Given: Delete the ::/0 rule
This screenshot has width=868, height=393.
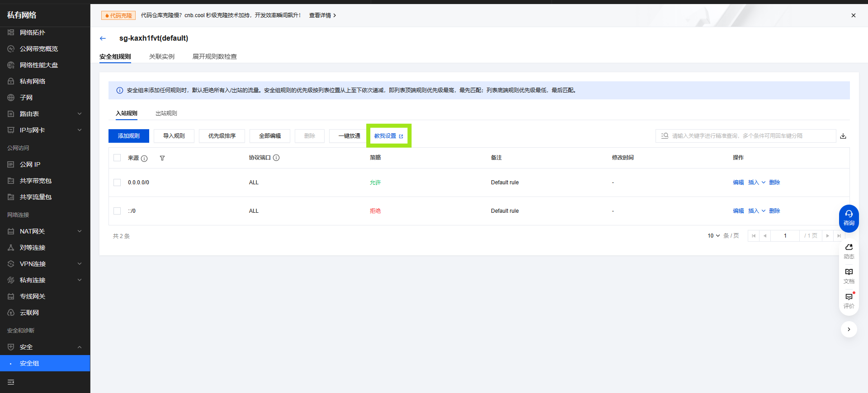Looking at the screenshot, I should pyautogui.click(x=774, y=211).
